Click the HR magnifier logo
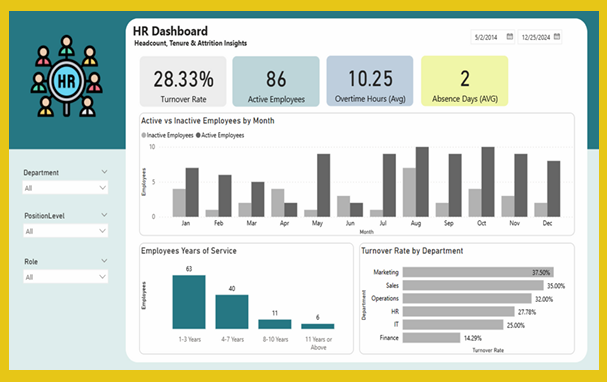607x382 pixels. [x=67, y=76]
